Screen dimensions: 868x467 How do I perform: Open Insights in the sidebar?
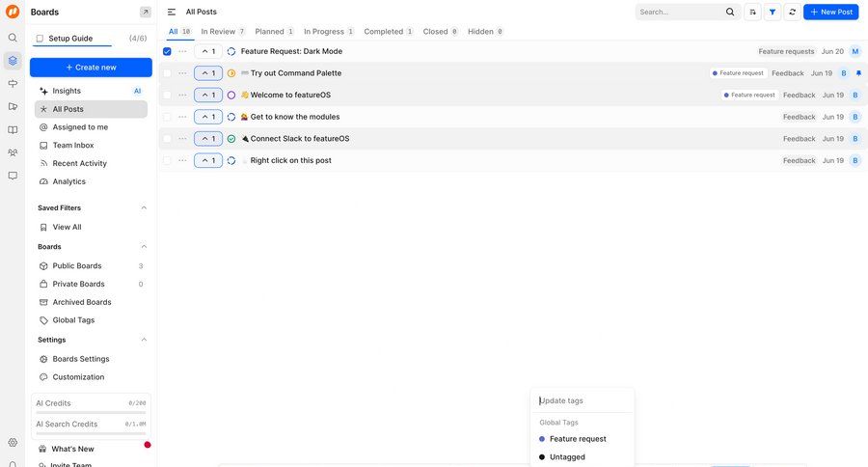point(91,91)
